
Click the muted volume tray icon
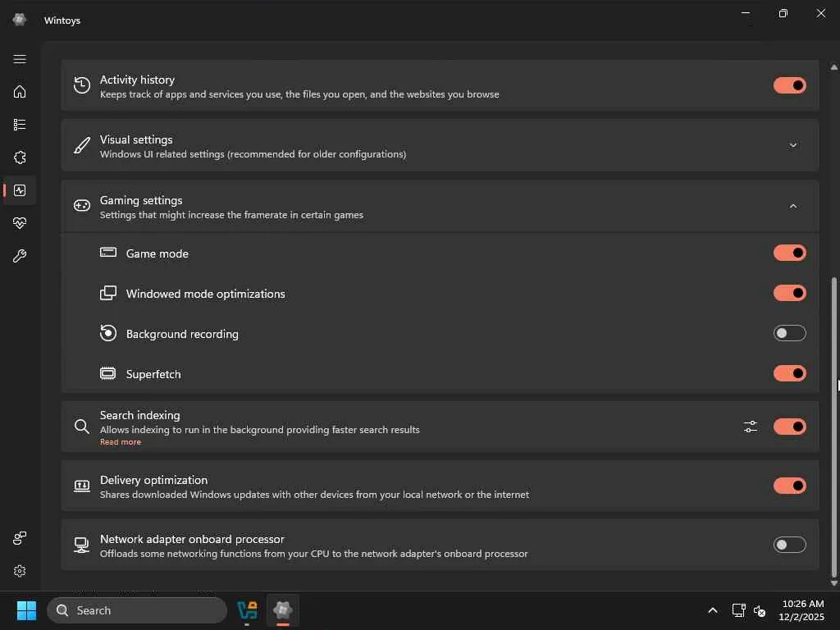coord(760,610)
